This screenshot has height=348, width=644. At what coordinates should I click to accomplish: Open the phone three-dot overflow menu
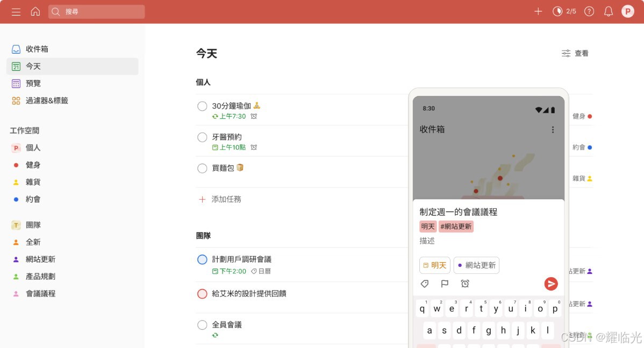click(x=553, y=129)
